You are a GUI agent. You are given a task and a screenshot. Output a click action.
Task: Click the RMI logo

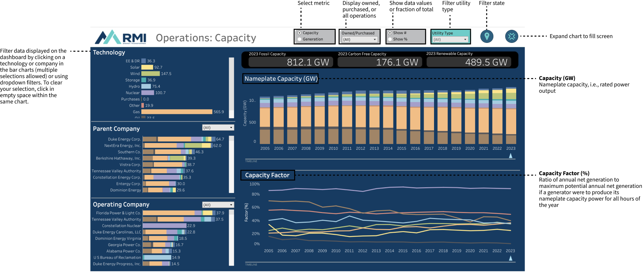(x=121, y=37)
